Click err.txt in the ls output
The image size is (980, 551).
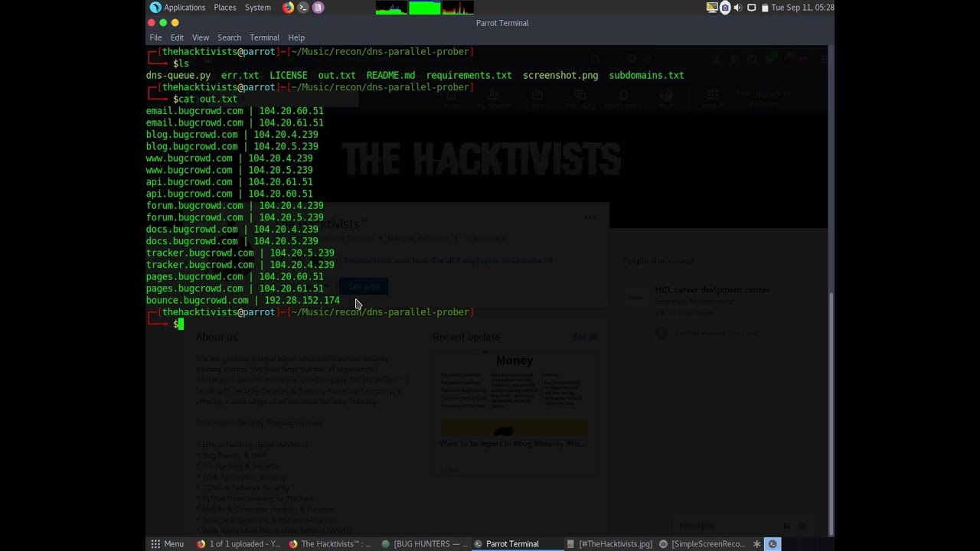(x=240, y=76)
